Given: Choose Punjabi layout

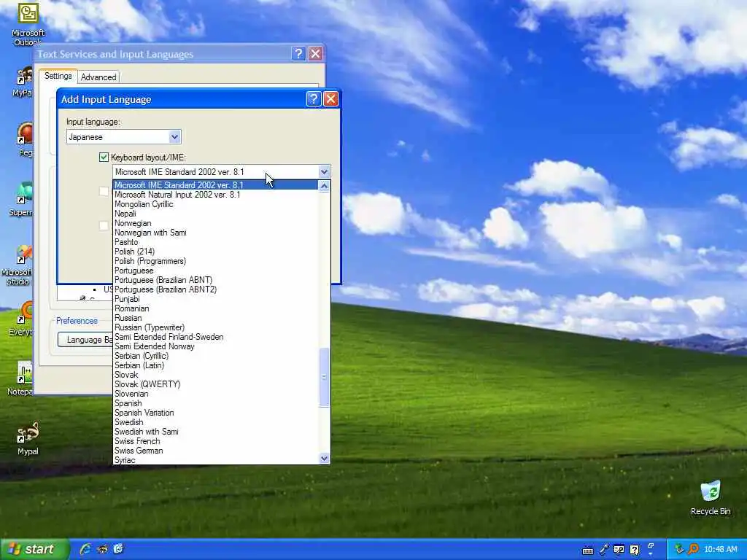Looking at the screenshot, I should point(216,299).
